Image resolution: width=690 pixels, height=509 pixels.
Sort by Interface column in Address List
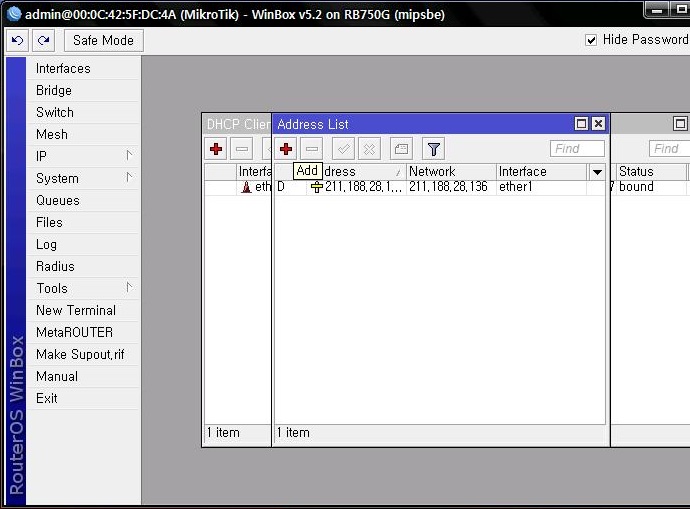542,172
